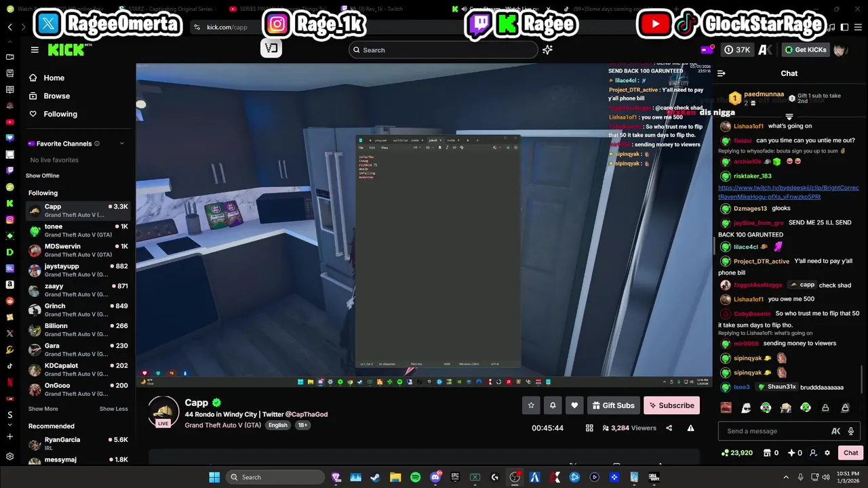Click the 23,920 channel points counter
The width and height of the screenshot is (868, 488).
point(737,453)
